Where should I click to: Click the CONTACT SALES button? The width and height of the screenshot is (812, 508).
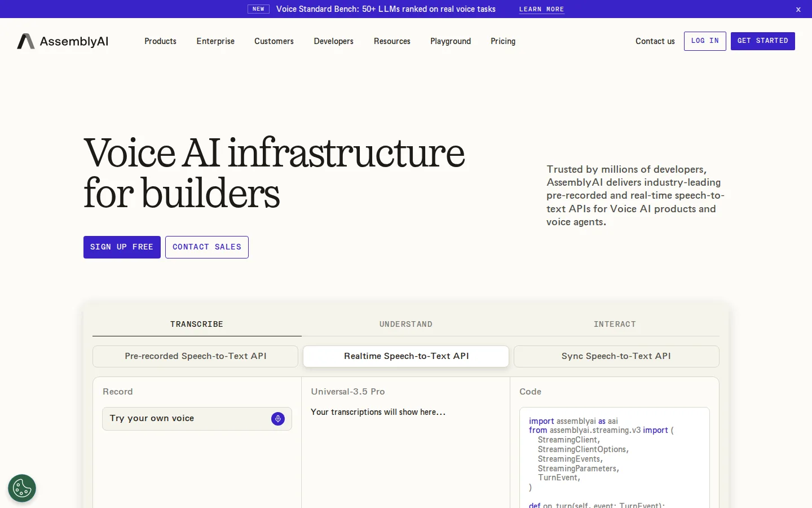pyautogui.click(x=207, y=247)
